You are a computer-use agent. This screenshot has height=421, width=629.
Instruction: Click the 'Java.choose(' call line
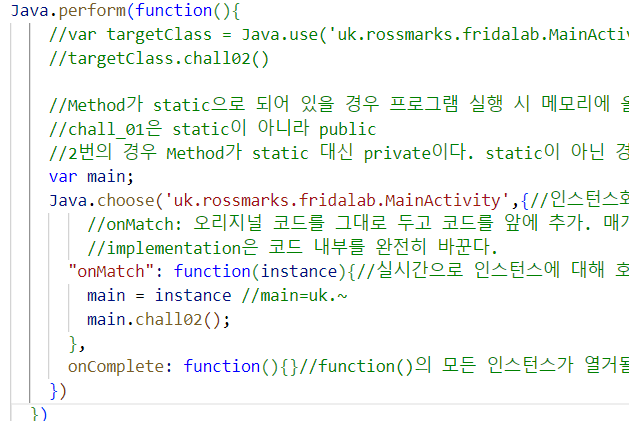339,200
